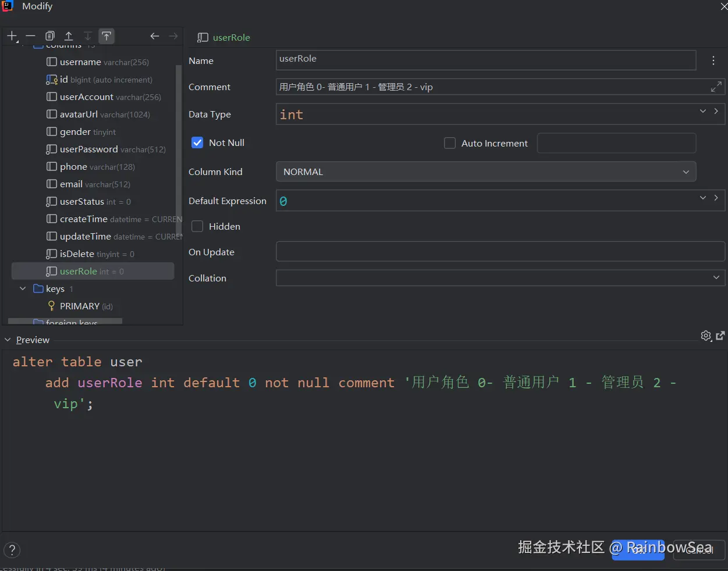This screenshot has width=728, height=571.
Task: Click the back navigation arrow
Action: [x=154, y=36]
